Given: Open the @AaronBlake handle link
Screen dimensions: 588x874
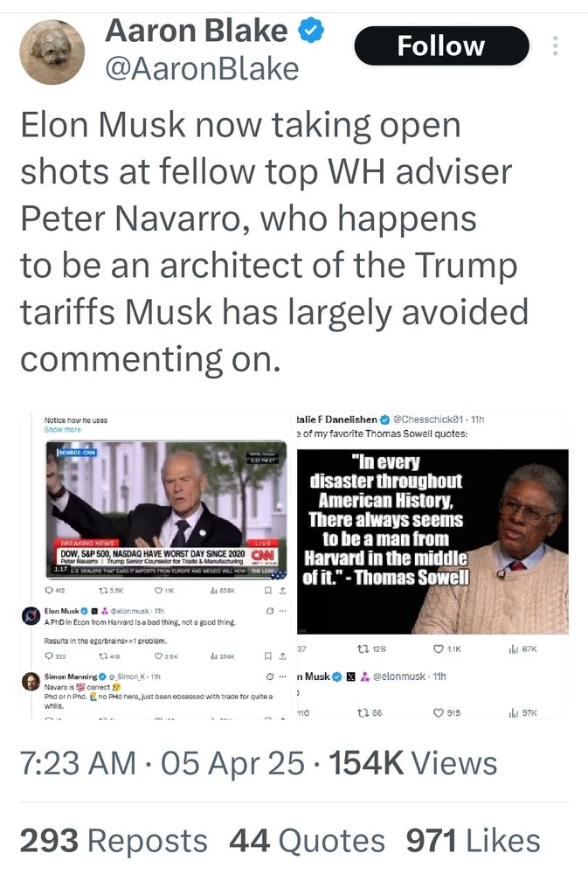Looking at the screenshot, I should click(x=202, y=69).
